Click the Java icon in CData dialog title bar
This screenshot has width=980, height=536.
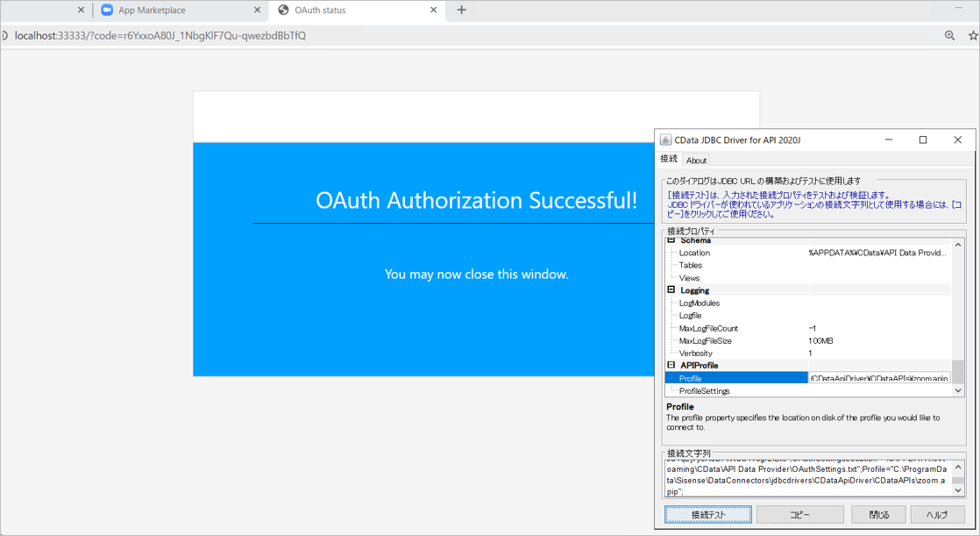(x=665, y=140)
